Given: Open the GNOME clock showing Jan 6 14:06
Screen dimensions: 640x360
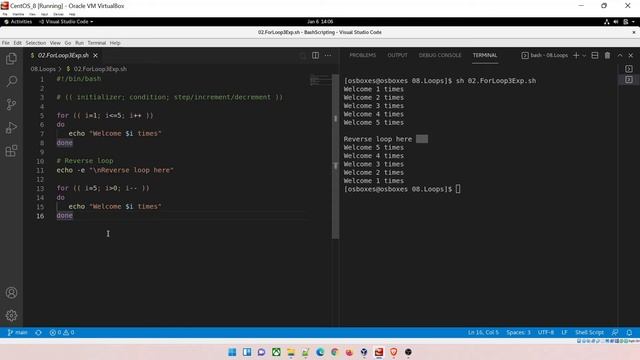Looking at the screenshot, I should point(320,22).
